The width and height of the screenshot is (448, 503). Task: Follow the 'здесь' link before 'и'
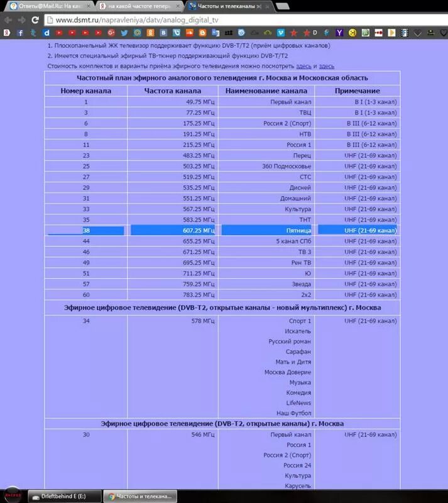pos(303,67)
